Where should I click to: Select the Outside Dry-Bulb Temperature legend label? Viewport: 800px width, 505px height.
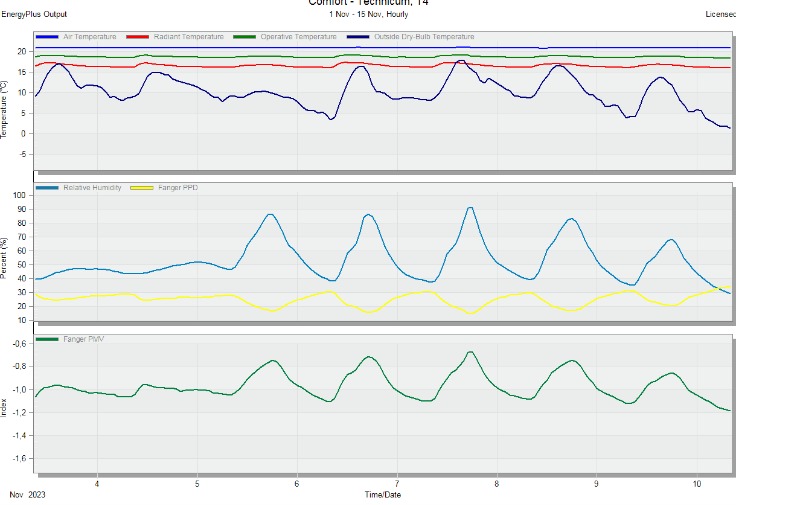423,37
